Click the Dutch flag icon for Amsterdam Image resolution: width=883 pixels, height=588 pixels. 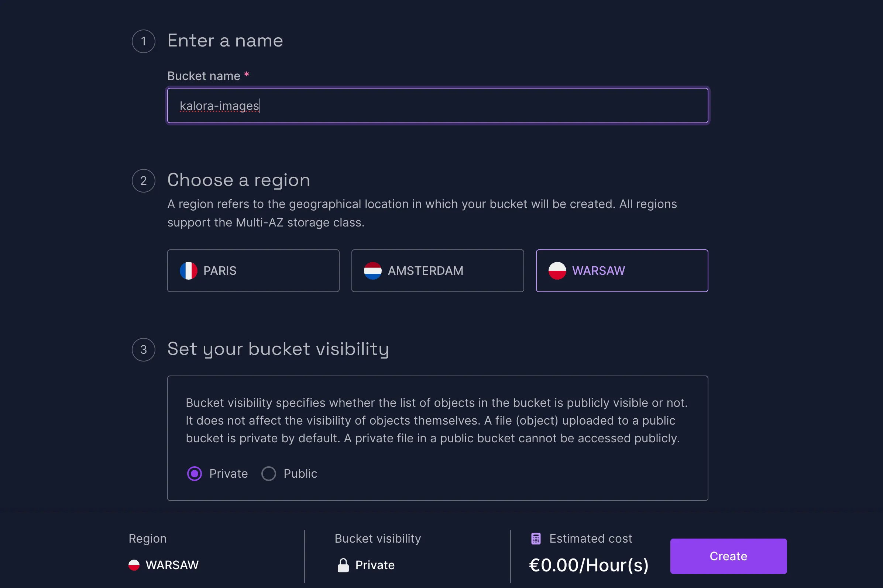[x=372, y=271]
